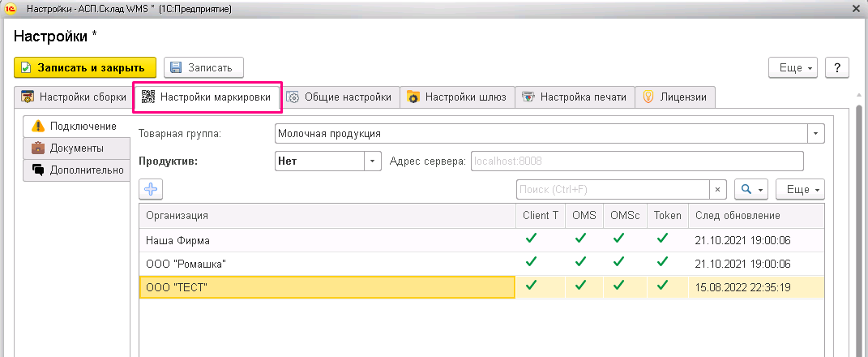The height and width of the screenshot is (357, 868).
Task: Click Client T checkmark for 'ООО "Ромашка"'
Action: point(532,261)
